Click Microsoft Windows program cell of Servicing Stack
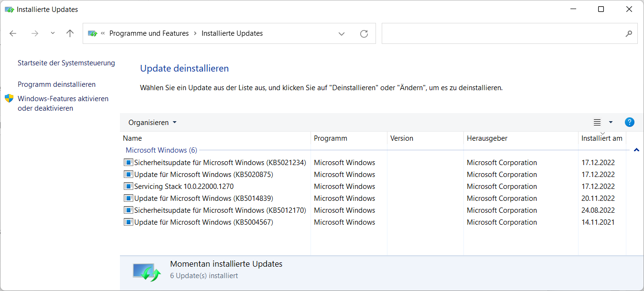Screen dimensions: 644x291 344,187
